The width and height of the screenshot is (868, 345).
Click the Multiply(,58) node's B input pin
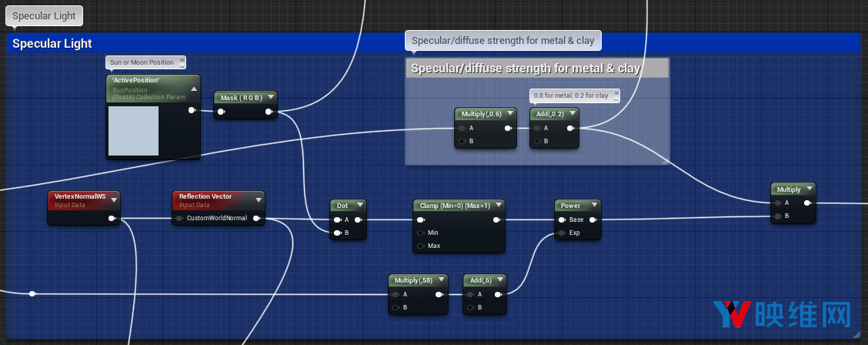[x=396, y=307]
